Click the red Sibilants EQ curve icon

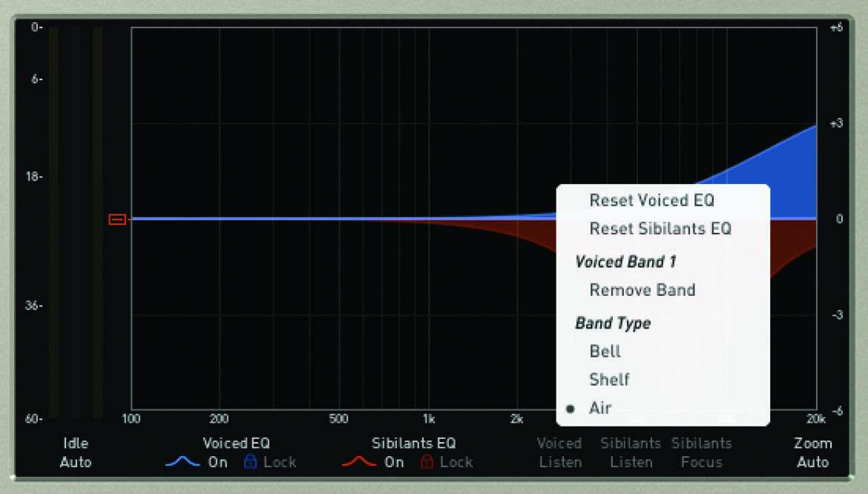[359, 461]
